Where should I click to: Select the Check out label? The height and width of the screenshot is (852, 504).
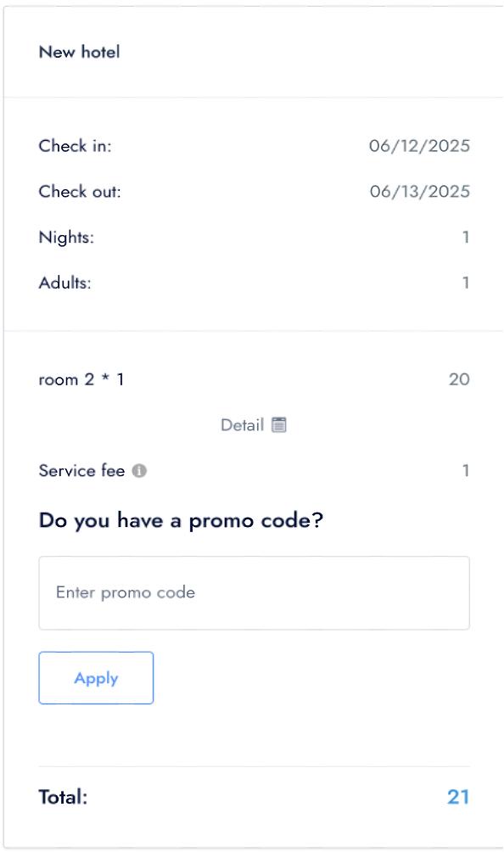(x=80, y=191)
